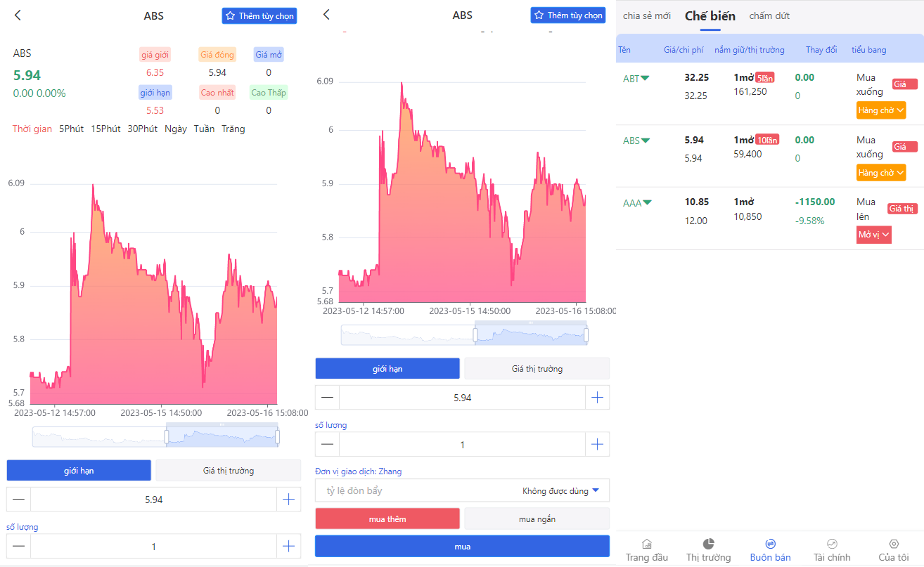Screen dimensions: 924x567
Task: Increase price with plus on left screen
Action: tap(288, 500)
